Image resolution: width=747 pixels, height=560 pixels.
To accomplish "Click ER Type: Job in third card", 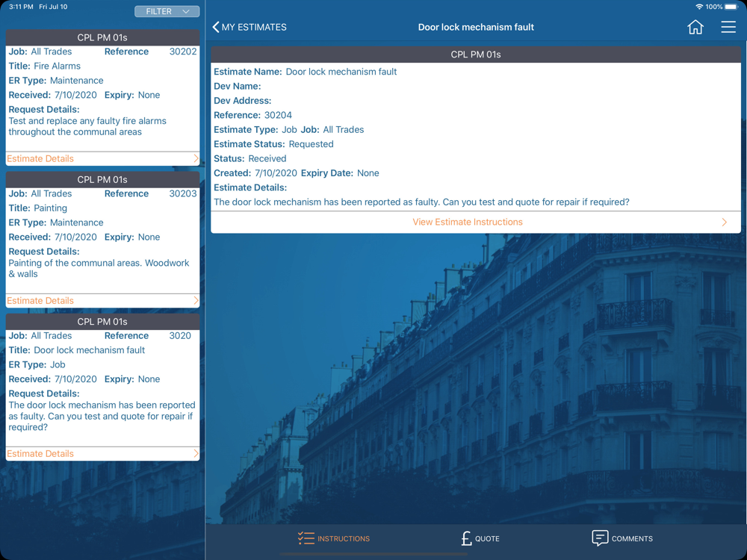I will point(37,365).
